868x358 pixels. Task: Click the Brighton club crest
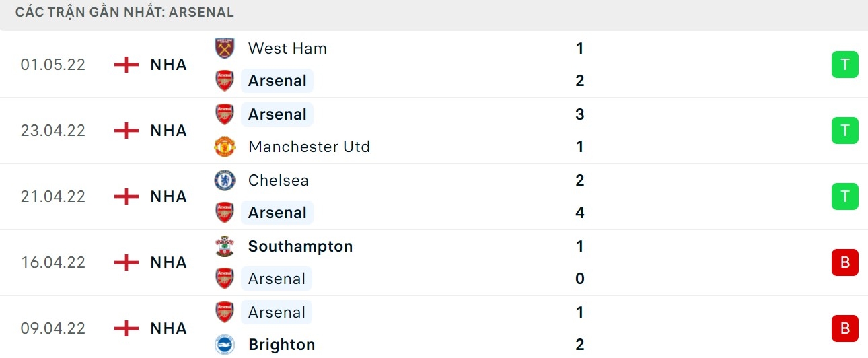(x=225, y=345)
